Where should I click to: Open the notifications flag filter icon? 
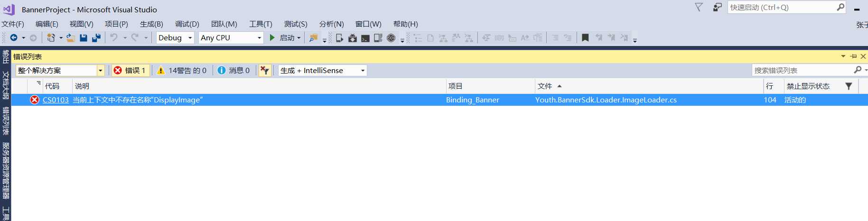pyautogui.click(x=699, y=7)
